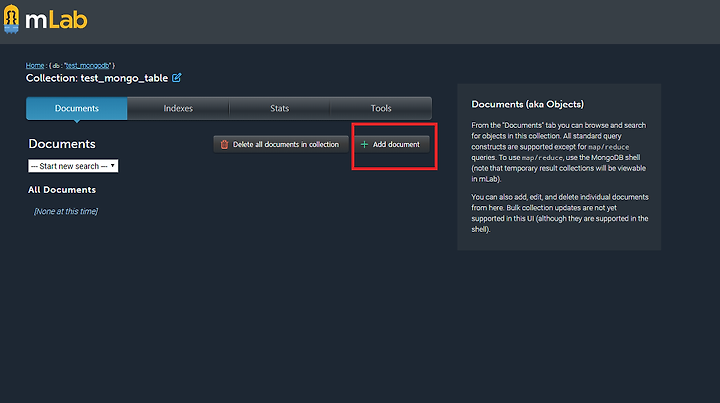Click the Documents (aka Objects) heading
Image resolution: width=720 pixels, height=403 pixels.
528,104
